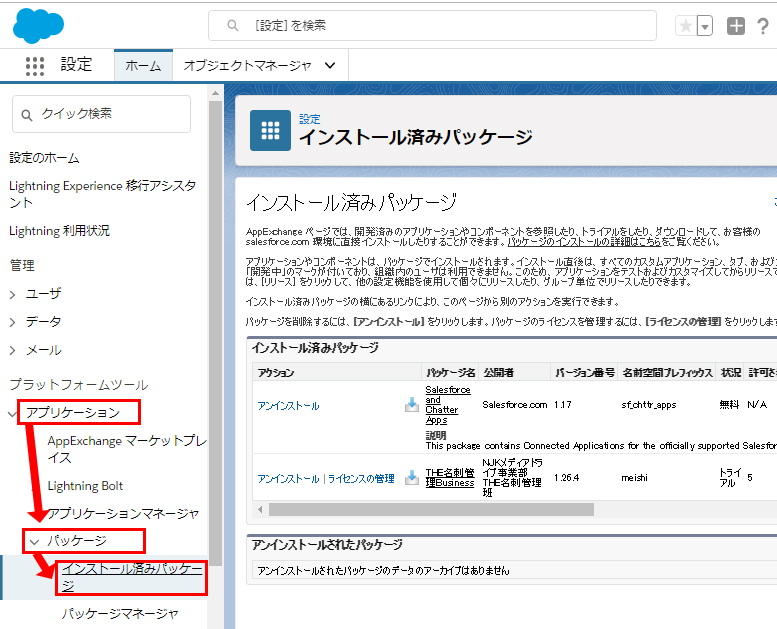777x629 pixels.
Task: Click the 名前空間プレフィックス column header
Action: point(667,373)
